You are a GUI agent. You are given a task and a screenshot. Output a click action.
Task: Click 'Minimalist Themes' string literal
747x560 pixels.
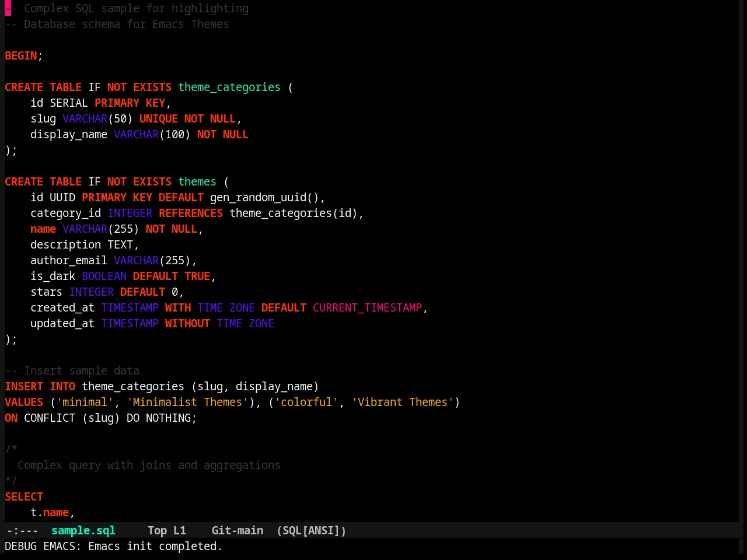187,402
